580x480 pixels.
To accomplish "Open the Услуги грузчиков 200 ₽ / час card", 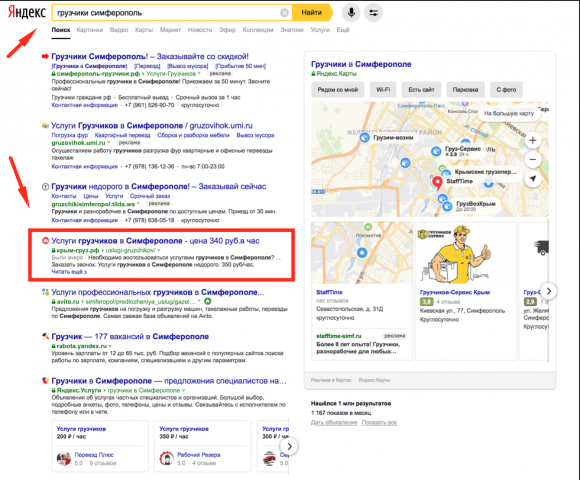I will pos(100,446).
